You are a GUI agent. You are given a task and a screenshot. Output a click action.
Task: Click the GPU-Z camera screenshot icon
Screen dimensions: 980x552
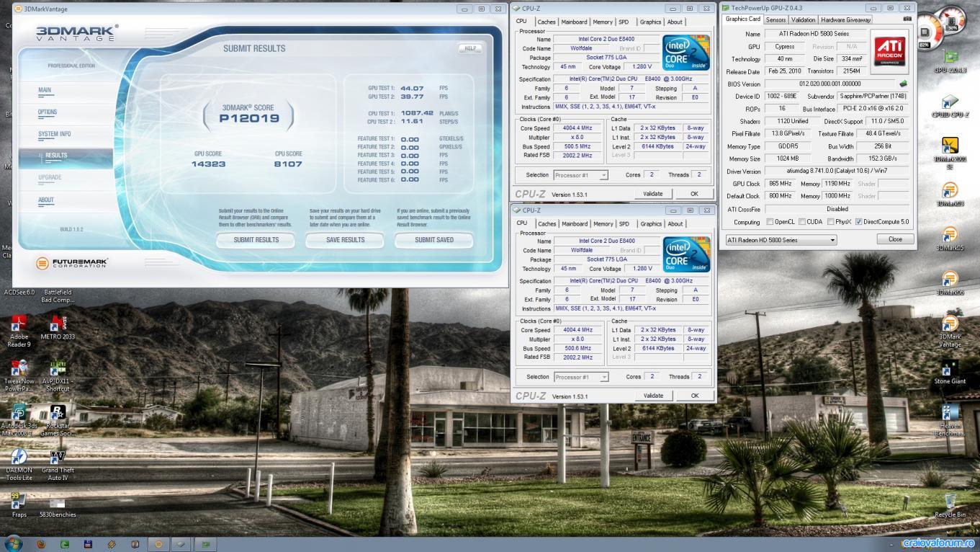pos(907,19)
